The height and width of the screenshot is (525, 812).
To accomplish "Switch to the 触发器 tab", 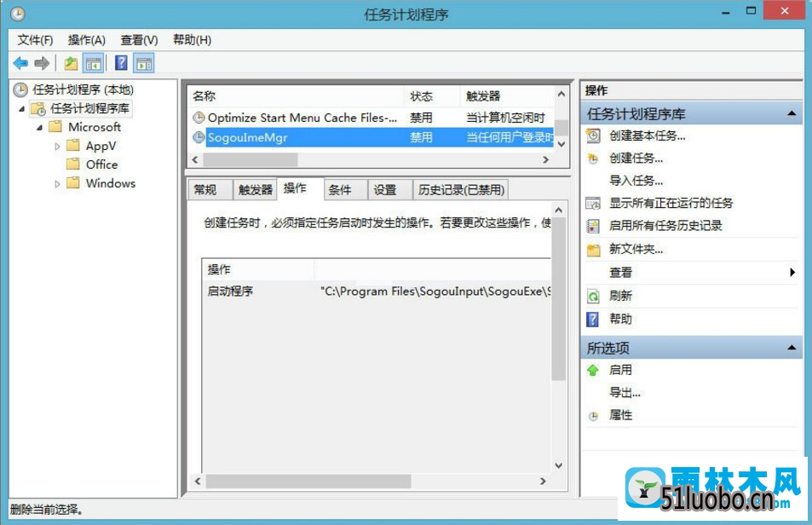I will (x=256, y=190).
